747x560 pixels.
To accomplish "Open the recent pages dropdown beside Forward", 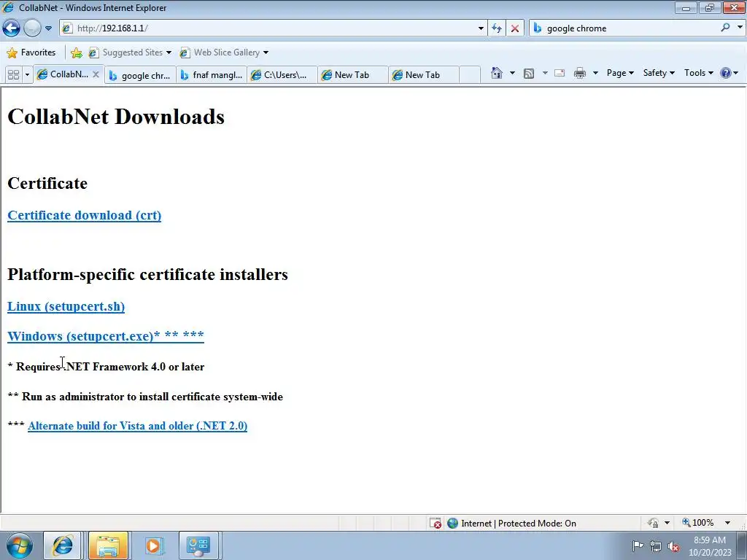I will [48, 28].
